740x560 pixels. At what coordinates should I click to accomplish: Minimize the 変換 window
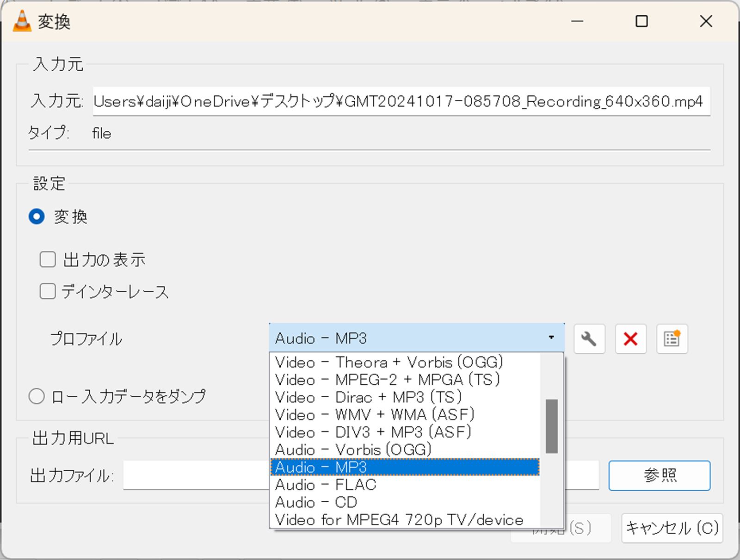tap(577, 21)
